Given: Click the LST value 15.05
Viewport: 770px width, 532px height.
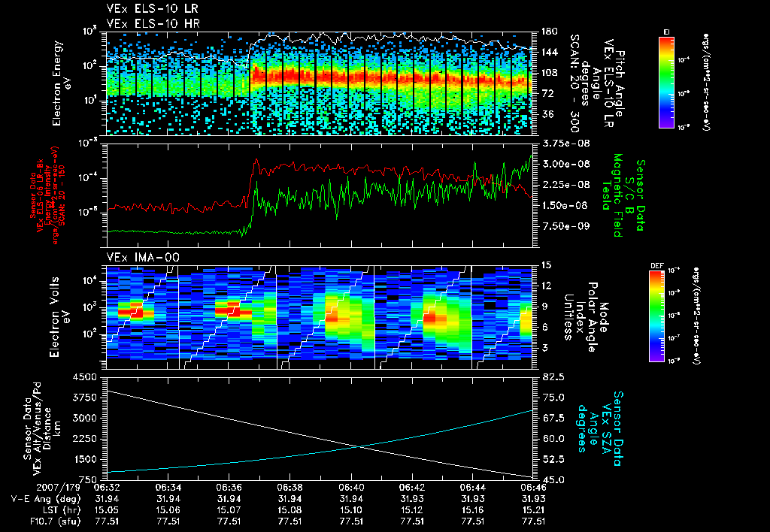Looking at the screenshot, I should [x=107, y=510].
